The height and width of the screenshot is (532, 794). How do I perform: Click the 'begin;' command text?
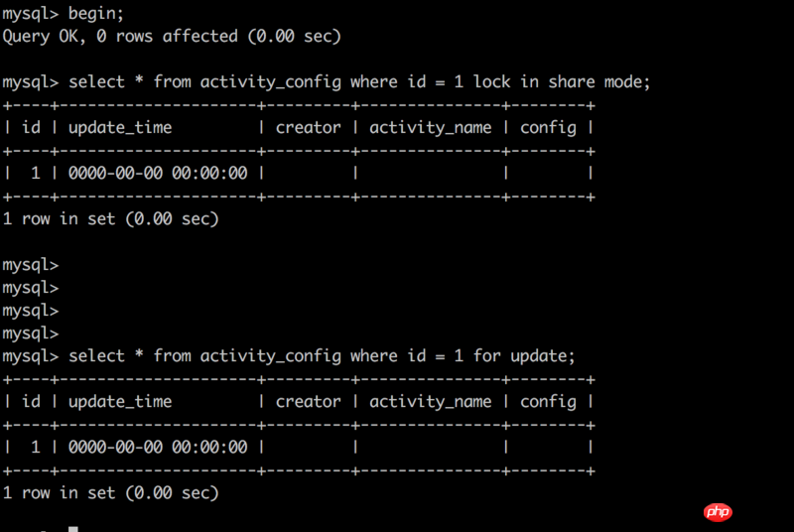coord(95,14)
